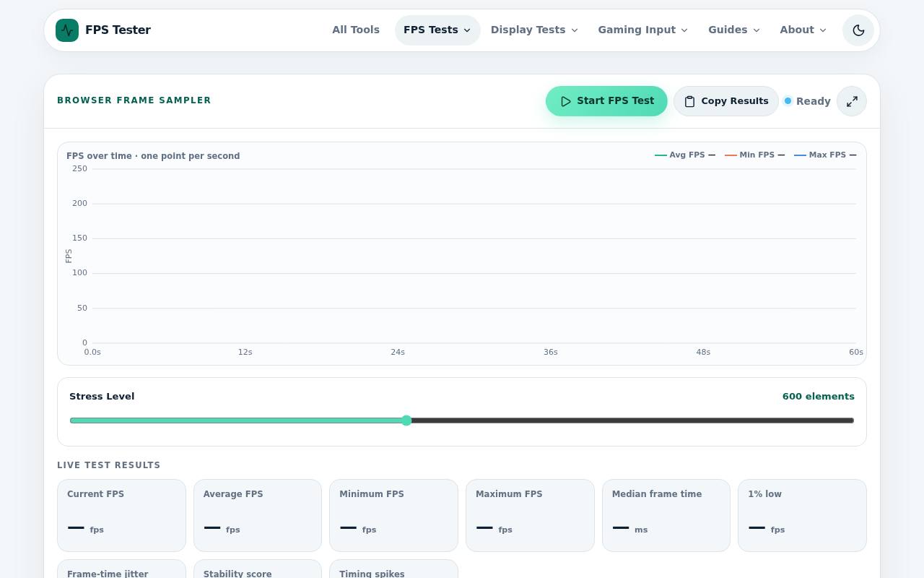
Task: Click the Stress Level label
Action: click(102, 397)
